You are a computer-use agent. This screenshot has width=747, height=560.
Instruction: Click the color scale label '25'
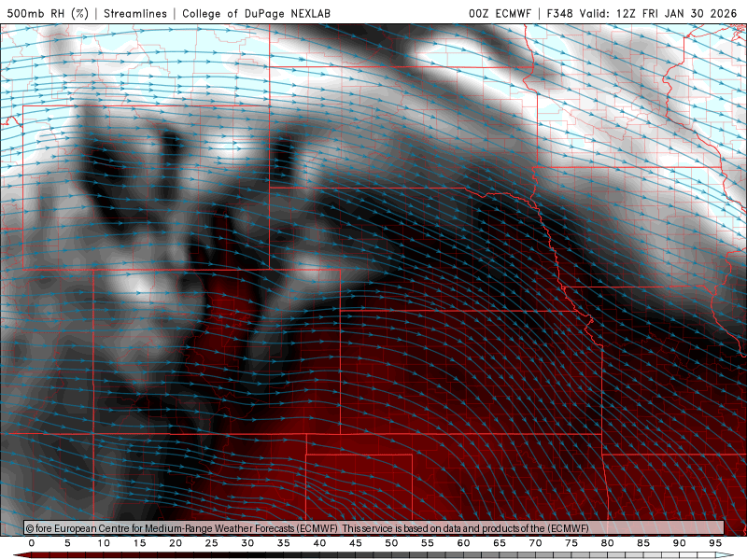tap(212, 543)
